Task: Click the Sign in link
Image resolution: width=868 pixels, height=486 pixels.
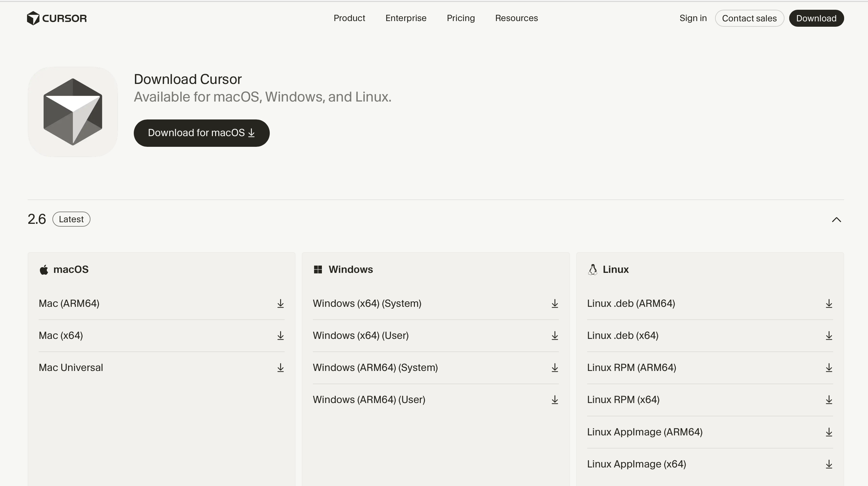Action: pyautogui.click(x=693, y=18)
